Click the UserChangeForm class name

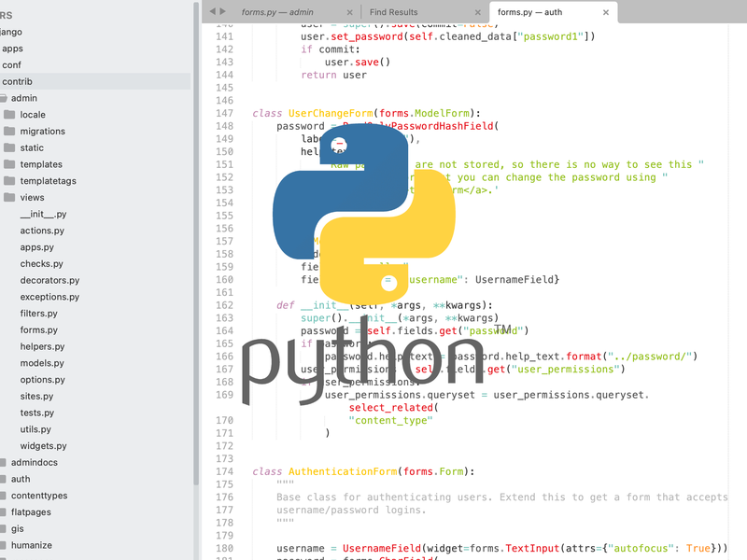[x=331, y=113]
